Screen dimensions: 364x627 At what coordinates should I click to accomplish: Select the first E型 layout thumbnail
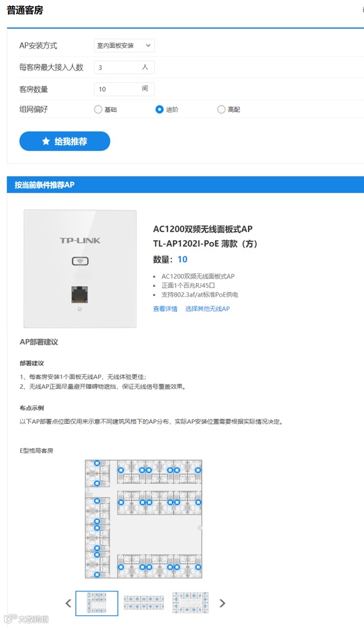tap(97, 603)
